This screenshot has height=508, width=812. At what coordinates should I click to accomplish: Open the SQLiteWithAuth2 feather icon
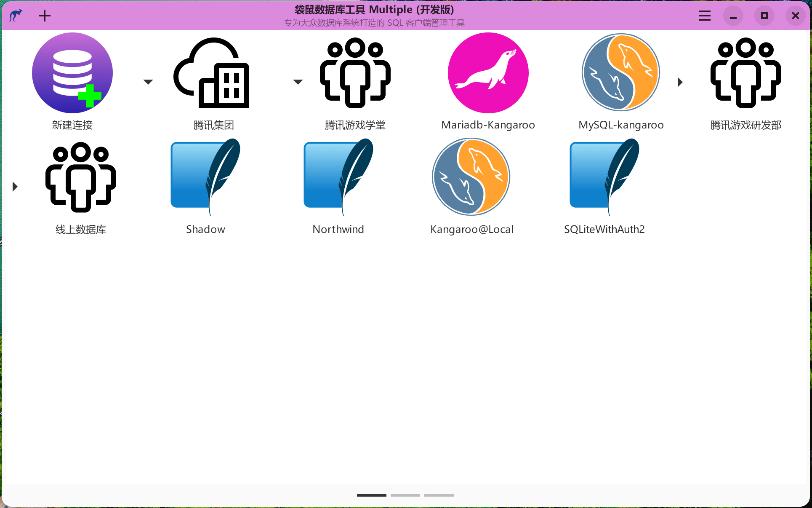point(604,177)
